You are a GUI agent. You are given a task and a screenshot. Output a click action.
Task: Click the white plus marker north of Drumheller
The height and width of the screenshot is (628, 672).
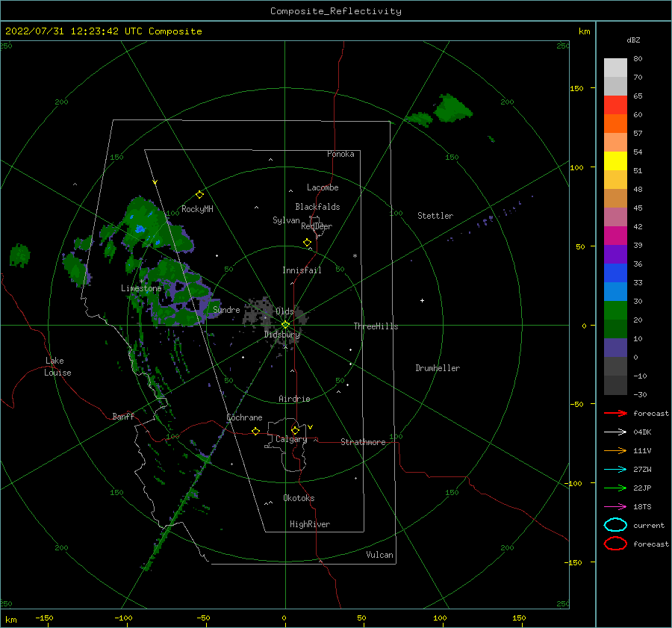pyautogui.click(x=422, y=300)
